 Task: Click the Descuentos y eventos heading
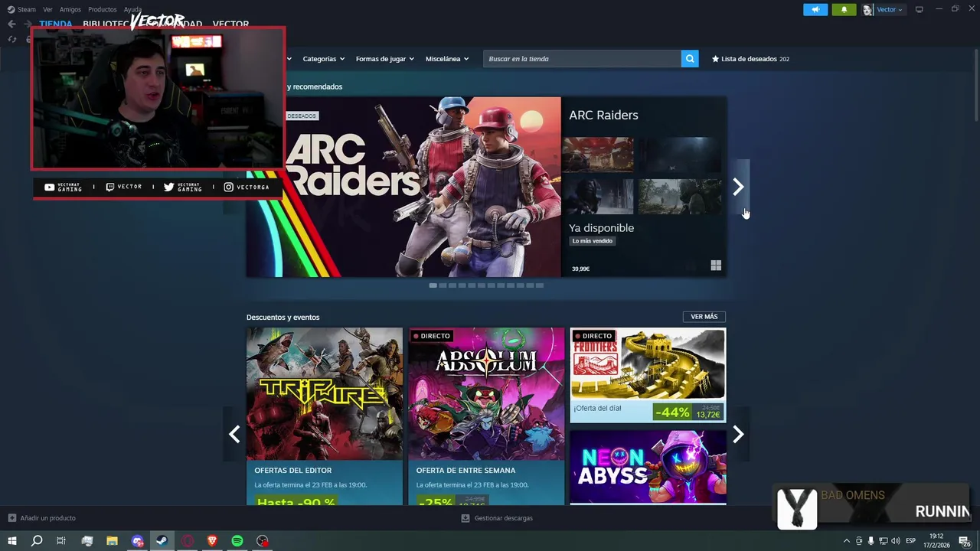click(x=283, y=317)
